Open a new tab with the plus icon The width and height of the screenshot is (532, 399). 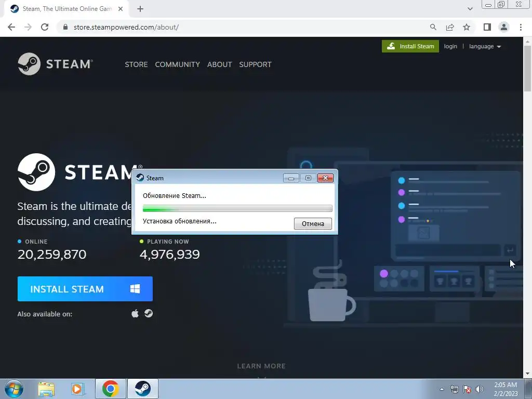(x=140, y=9)
